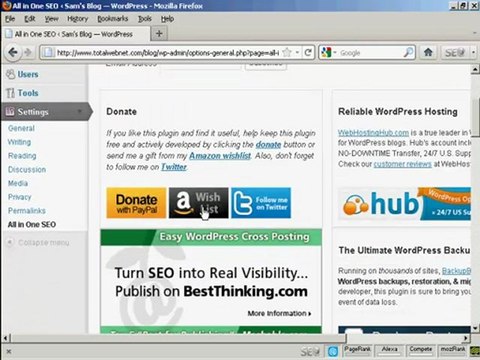Open All in One SEO settings link
The width and height of the screenshot is (480, 360).
tap(32, 224)
